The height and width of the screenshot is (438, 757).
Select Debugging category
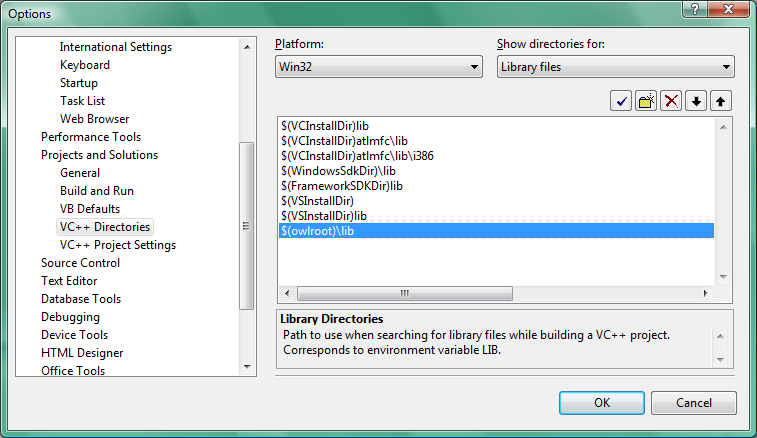coord(70,317)
